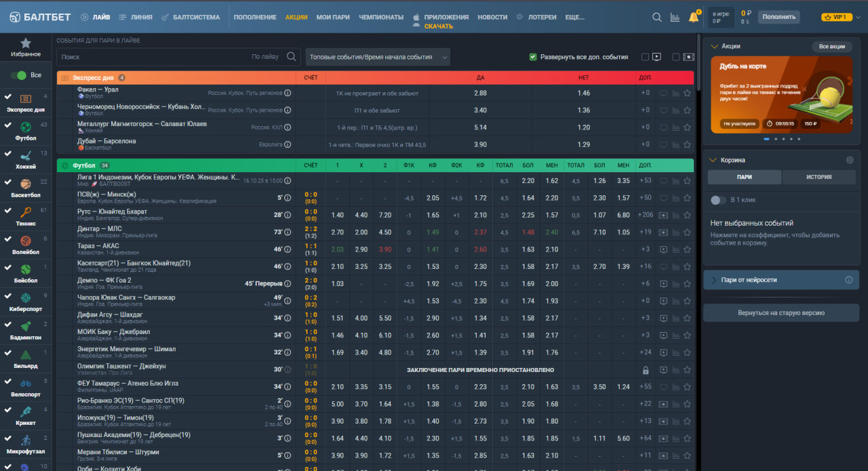This screenshot has width=868, height=471.
Task: Enable the В 1 клик toggle
Action: pos(717,200)
